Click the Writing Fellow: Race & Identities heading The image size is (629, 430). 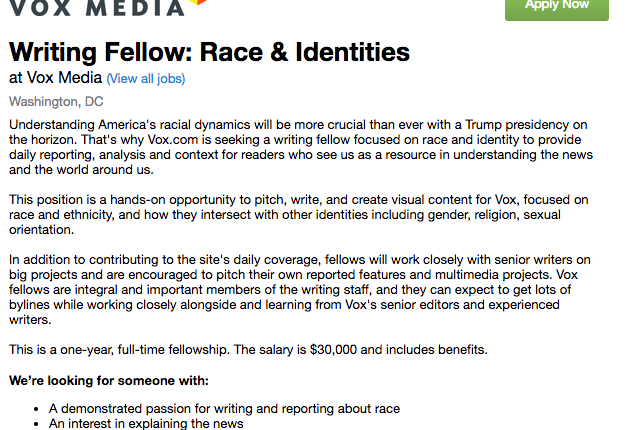tap(209, 52)
